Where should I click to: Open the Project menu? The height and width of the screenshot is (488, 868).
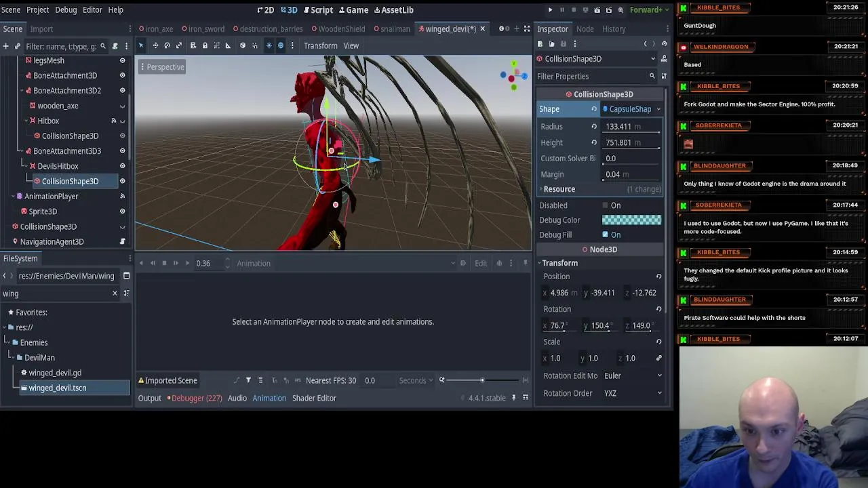(x=37, y=10)
